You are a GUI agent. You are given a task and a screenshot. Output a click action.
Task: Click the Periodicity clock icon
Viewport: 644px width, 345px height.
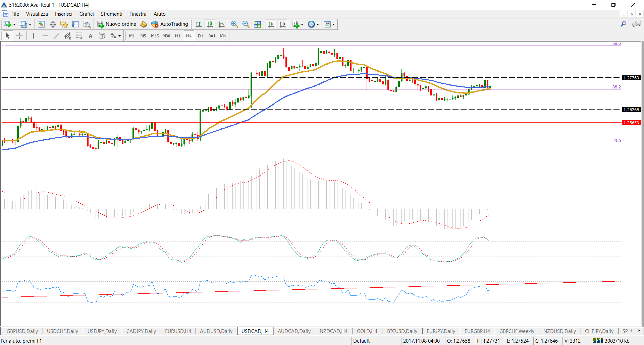[x=311, y=24]
